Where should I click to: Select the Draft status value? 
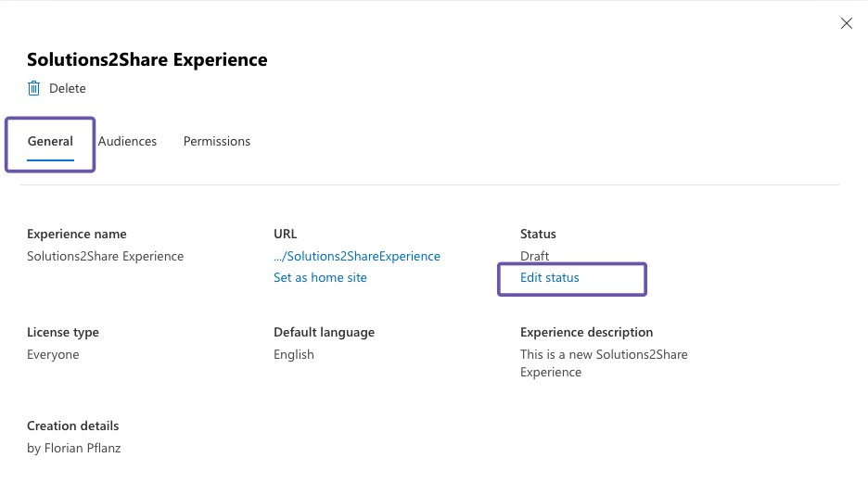click(535, 256)
